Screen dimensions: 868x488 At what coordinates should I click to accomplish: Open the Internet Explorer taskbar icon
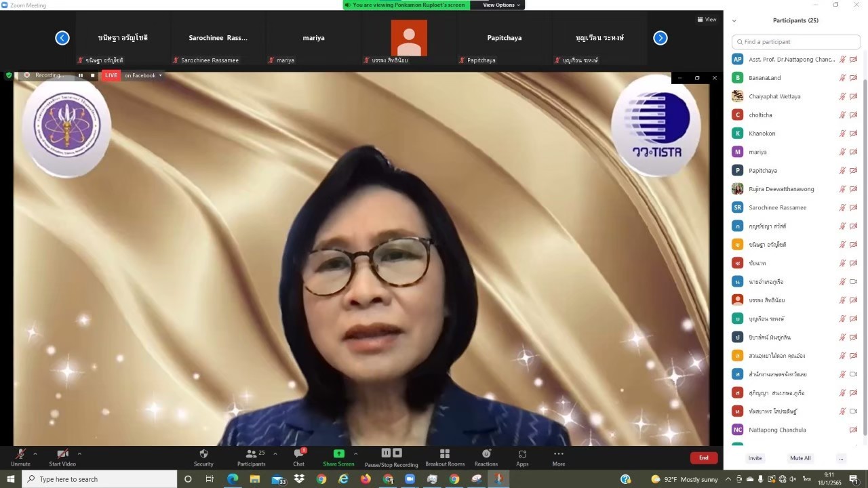tap(343, 479)
